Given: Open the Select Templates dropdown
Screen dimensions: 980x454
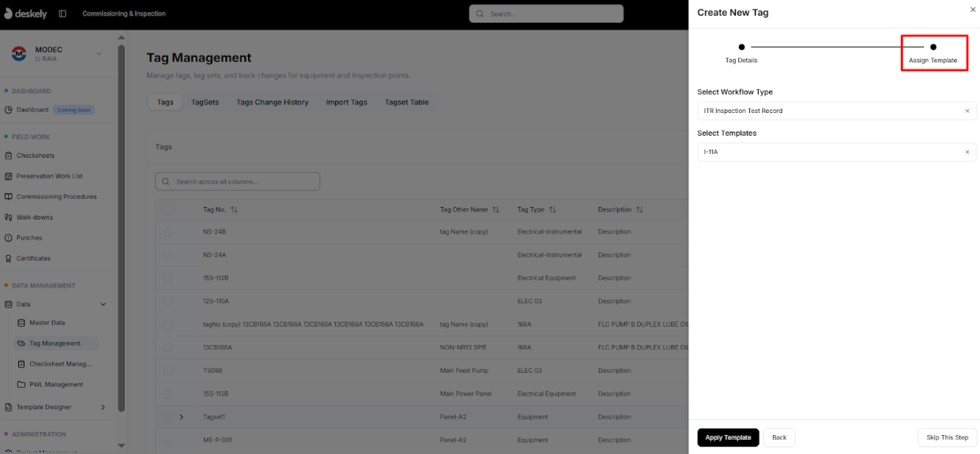Looking at the screenshot, I should point(837,152).
